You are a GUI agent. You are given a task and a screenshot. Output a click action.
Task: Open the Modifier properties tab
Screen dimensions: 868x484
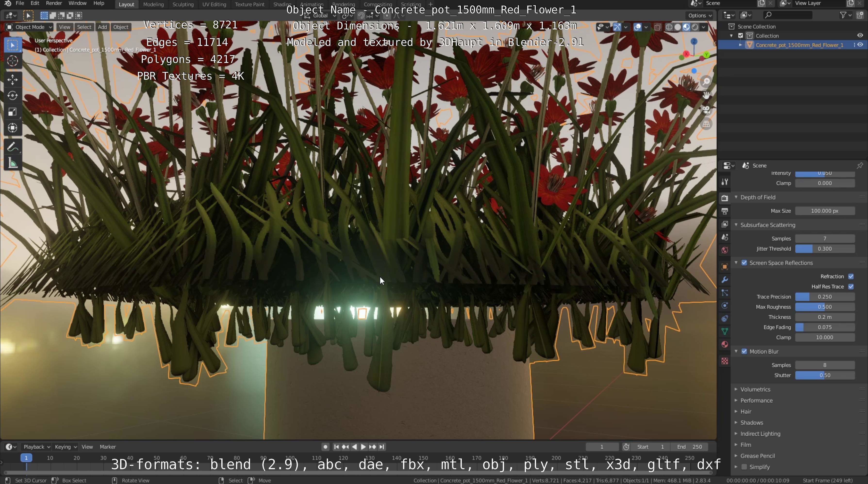[725, 280]
